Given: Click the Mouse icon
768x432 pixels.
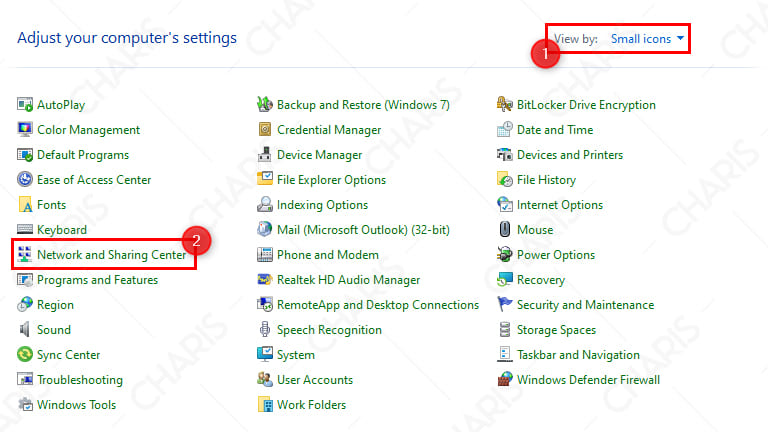Looking at the screenshot, I should (505, 229).
